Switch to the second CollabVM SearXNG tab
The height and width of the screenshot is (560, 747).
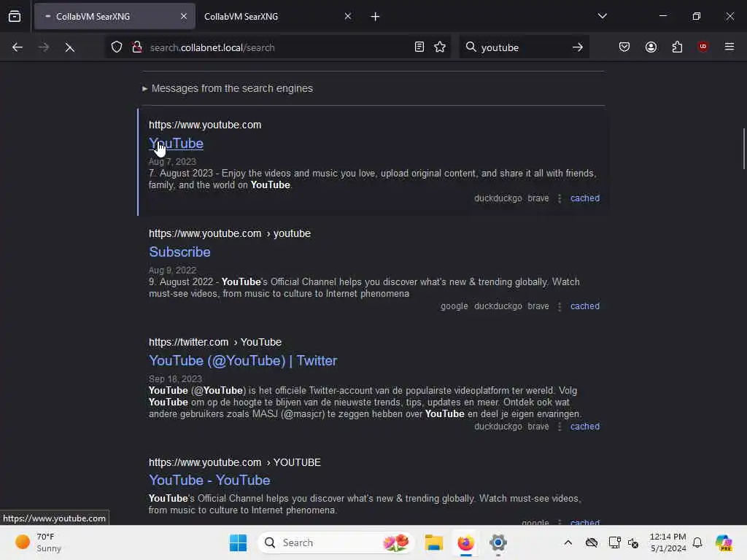[278, 17]
